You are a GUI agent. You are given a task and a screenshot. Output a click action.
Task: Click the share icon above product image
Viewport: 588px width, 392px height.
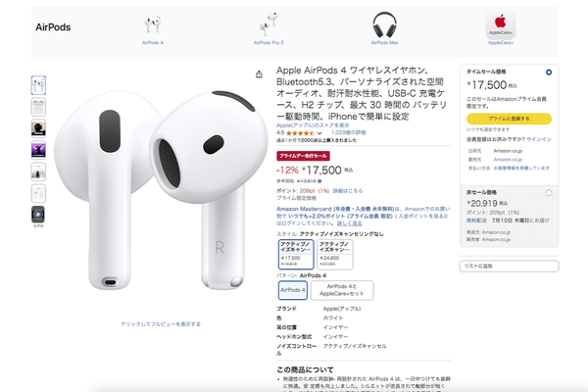pyautogui.click(x=259, y=74)
